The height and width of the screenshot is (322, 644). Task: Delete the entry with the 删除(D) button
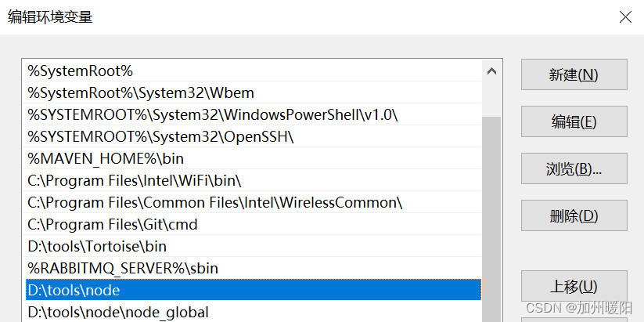pos(574,215)
